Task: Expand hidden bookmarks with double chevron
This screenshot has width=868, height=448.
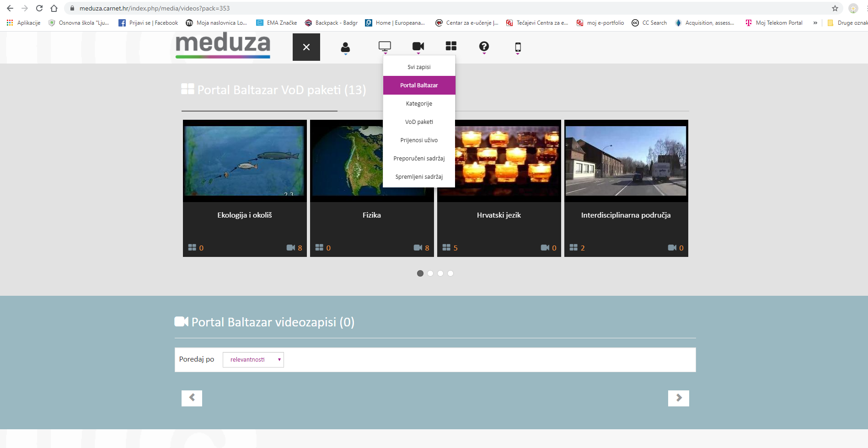Action: [815, 23]
